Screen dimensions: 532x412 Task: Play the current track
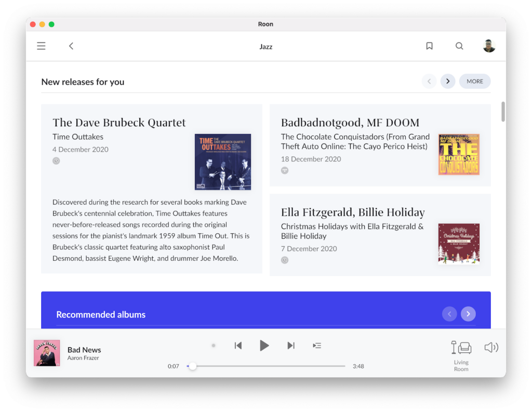pos(264,345)
